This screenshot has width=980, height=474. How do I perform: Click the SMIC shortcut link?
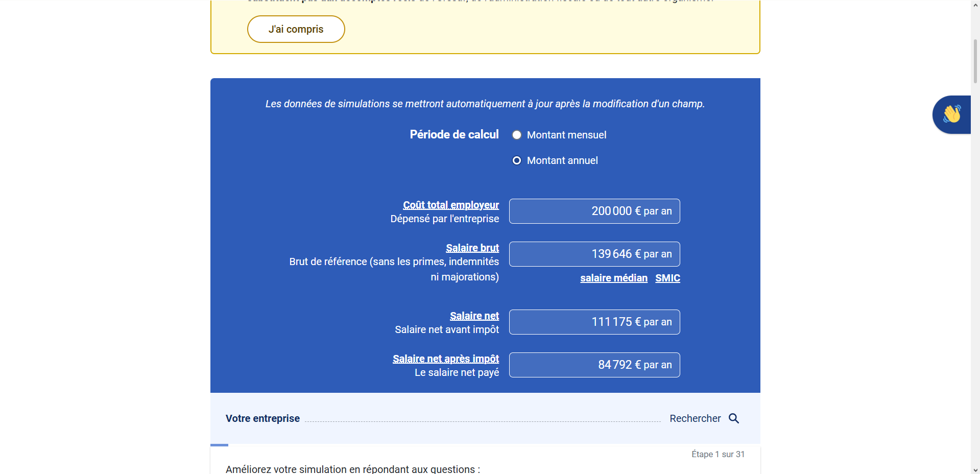(x=667, y=278)
